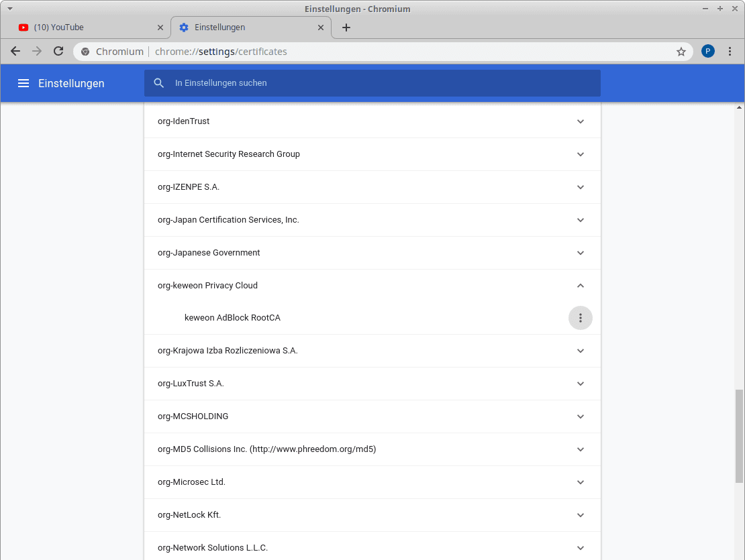This screenshot has height=560, width=745.
Task: Maximize the Chromium window
Action: [719, 9]
